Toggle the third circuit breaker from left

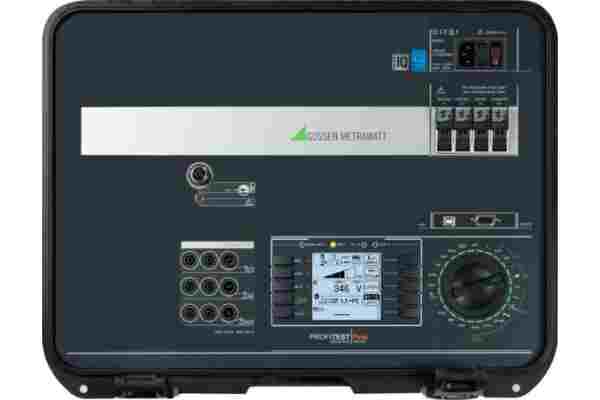(481, 130)
